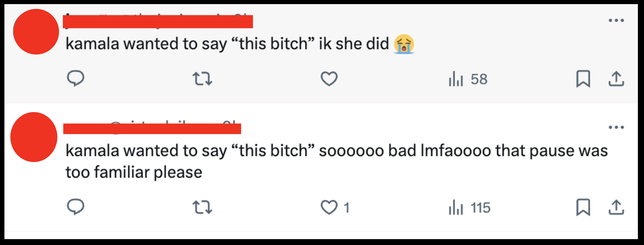Open the more options menu on the first tweet

tap(616, 21)
